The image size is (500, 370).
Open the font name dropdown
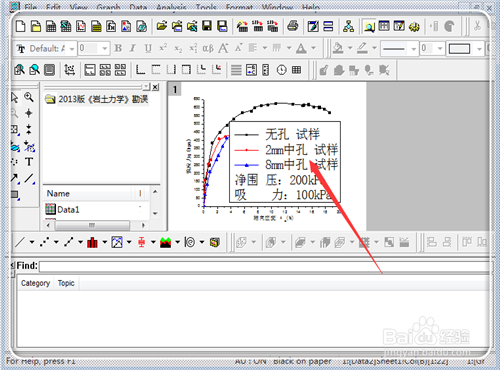72,49
